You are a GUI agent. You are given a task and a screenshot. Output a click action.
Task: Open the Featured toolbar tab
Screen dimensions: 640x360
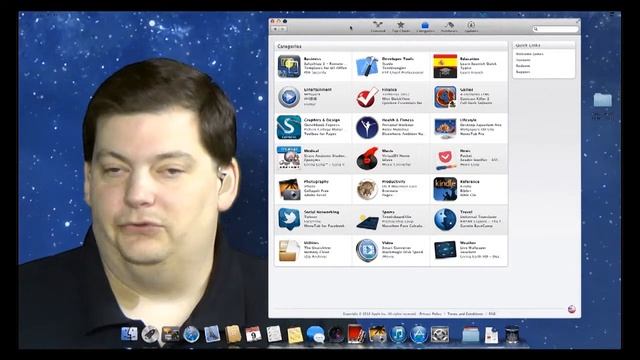click(x=378, y=27)
